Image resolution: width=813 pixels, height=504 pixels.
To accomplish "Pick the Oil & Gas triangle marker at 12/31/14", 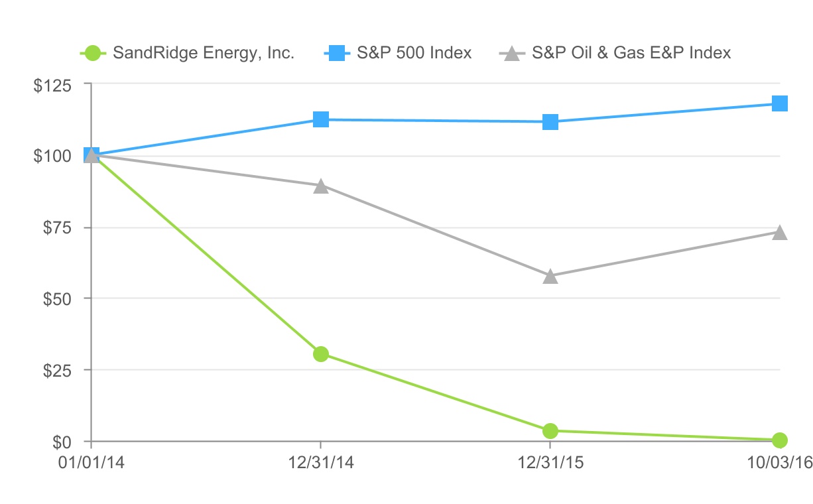I will tap(321, 186).
